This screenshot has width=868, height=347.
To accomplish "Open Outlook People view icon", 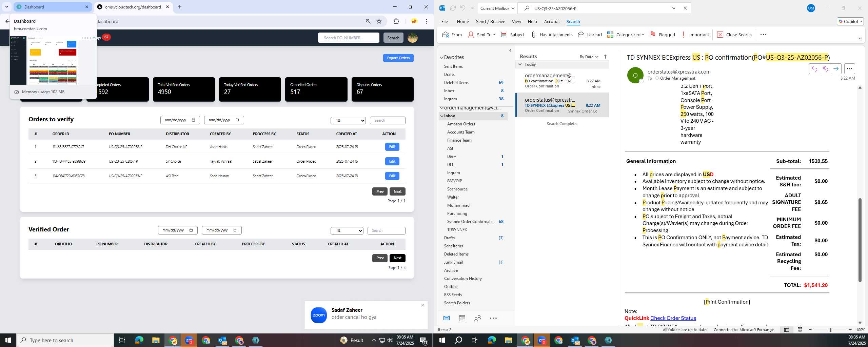I will [x=477, y=318].
